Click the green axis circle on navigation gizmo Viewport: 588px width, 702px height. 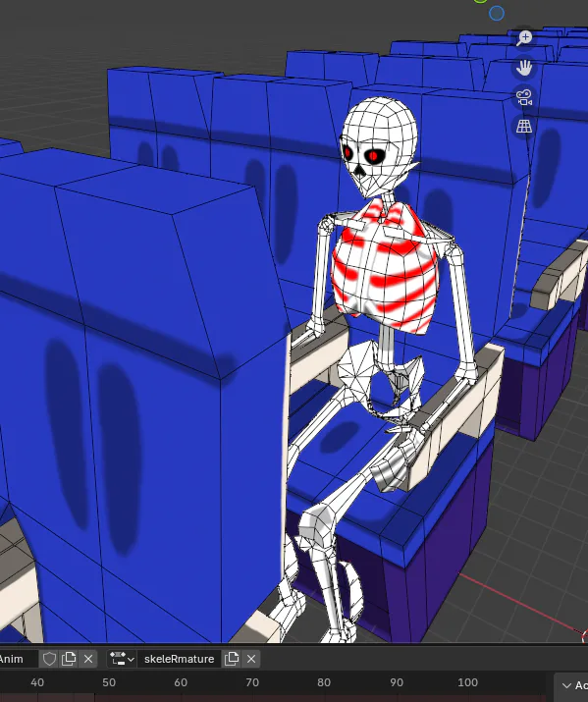[481, 1]
